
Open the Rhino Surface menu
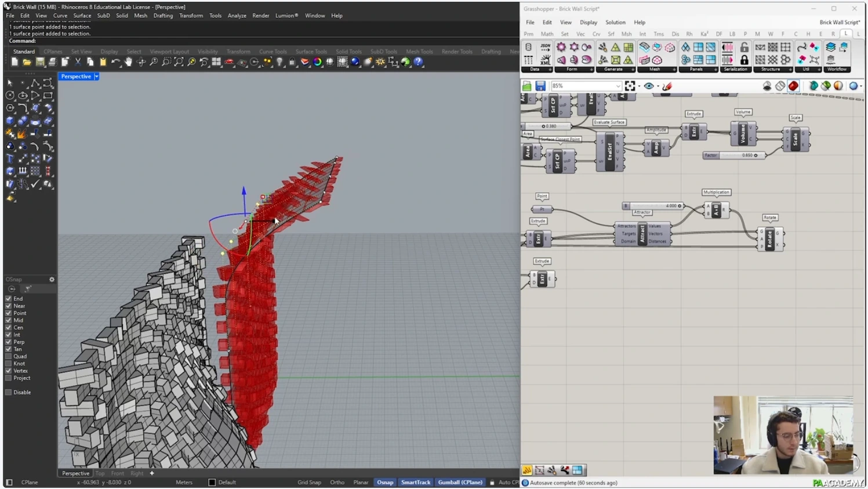[x=82, y=16]
